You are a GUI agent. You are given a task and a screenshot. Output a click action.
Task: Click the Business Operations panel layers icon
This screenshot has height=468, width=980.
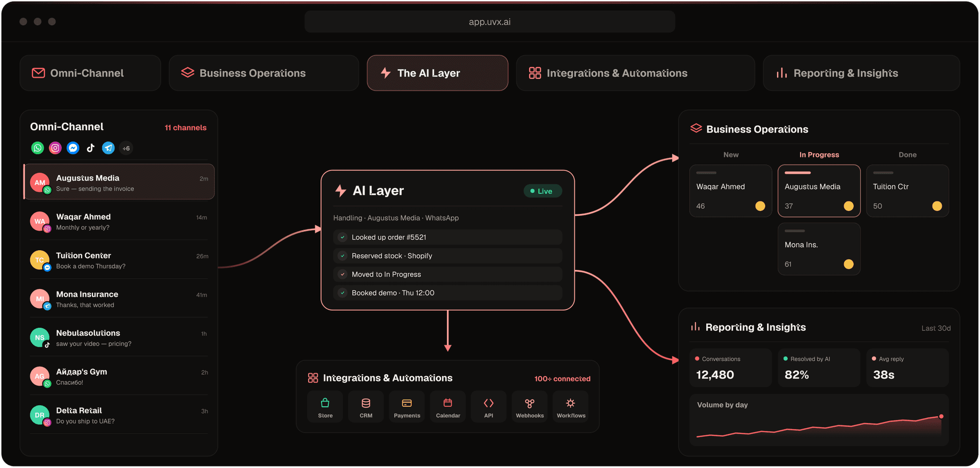pos(696,128)
